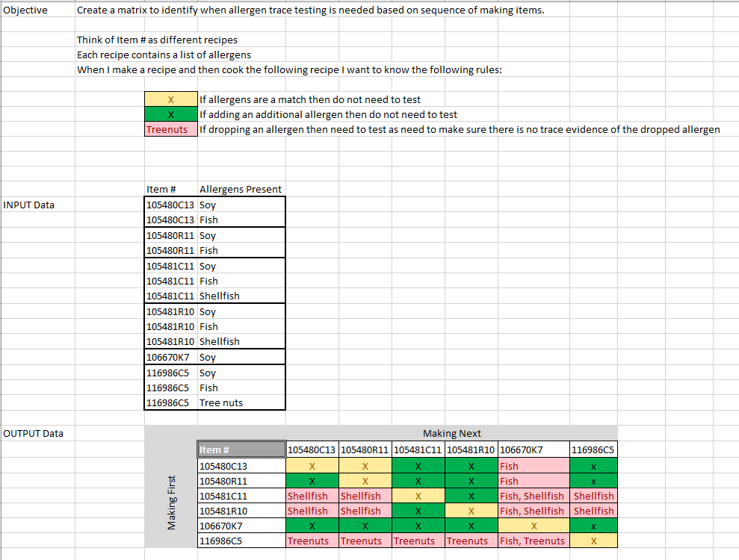Click Making Next column header 105481R10
739x560 pixels.
coord(471,449)
